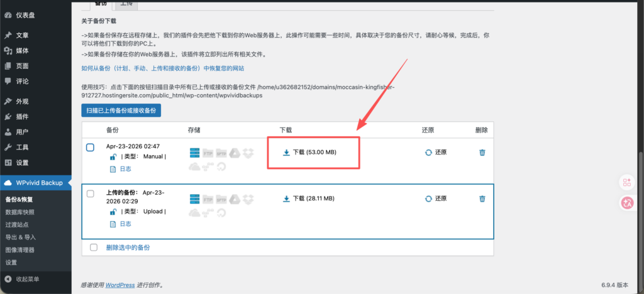Click 删除选中的备份 link
Screen dimensions: 644x294
pos(128,248)
